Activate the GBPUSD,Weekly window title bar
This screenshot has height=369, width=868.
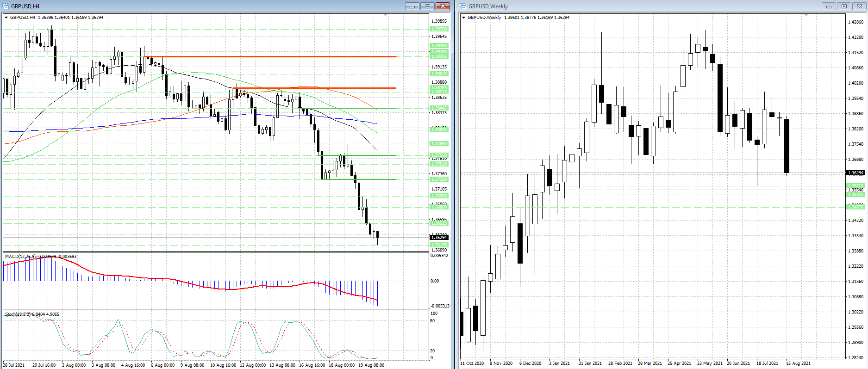tap(648, 6)
